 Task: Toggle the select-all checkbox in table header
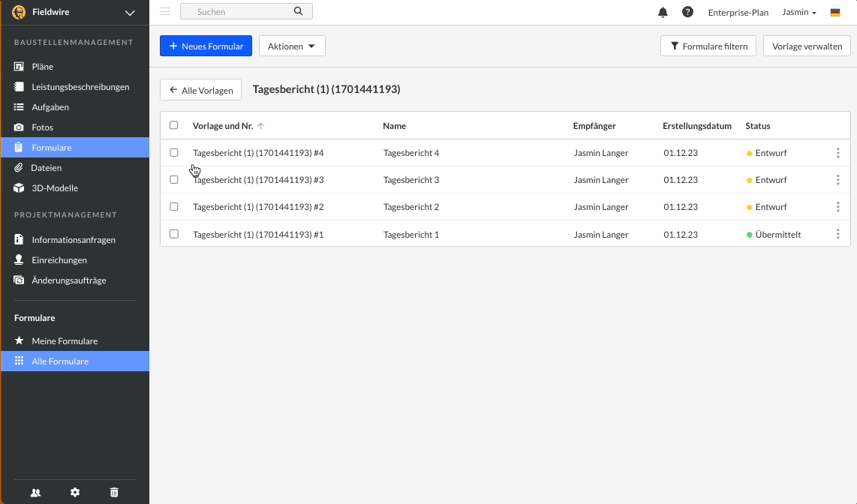(174, 125)
